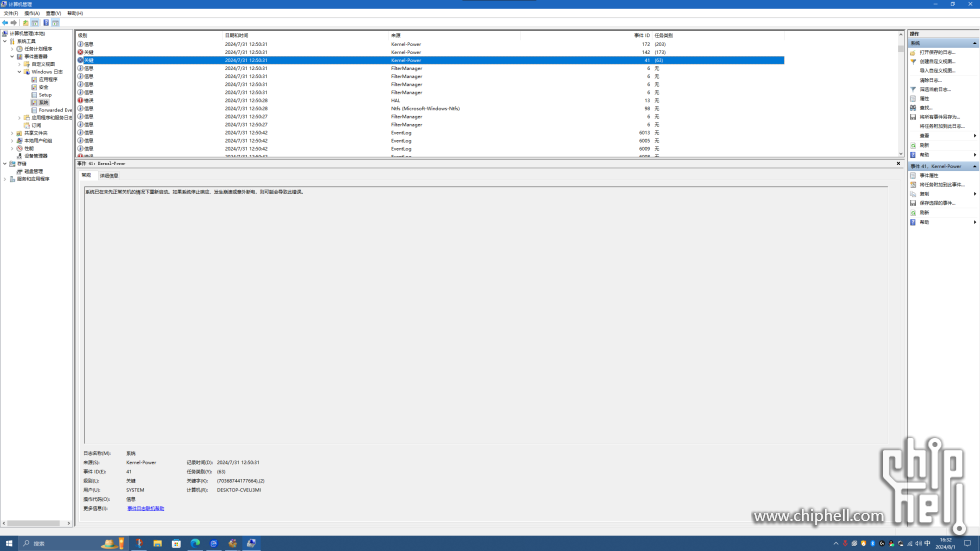Close the event 41 preview pane
980x551 pixels.
pos(899,164)
